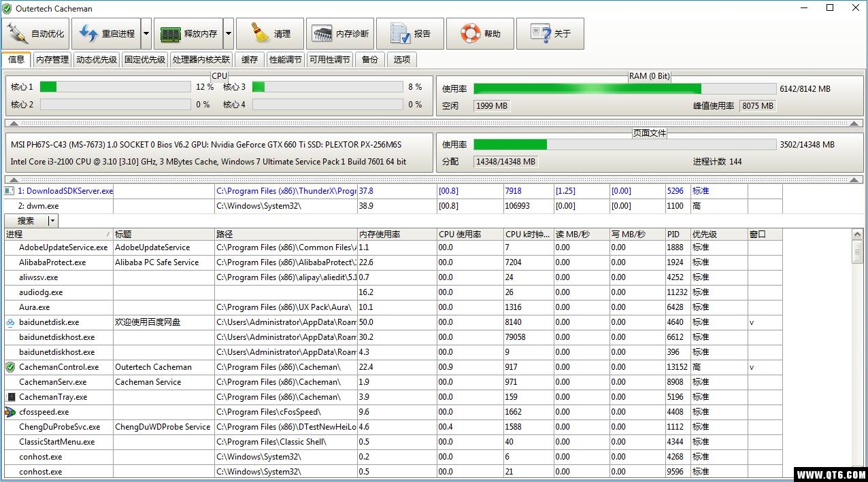Screen dimensions: 868x482
Task: Open the 动态优先级 tab
Action: click(x=97, y=60)
